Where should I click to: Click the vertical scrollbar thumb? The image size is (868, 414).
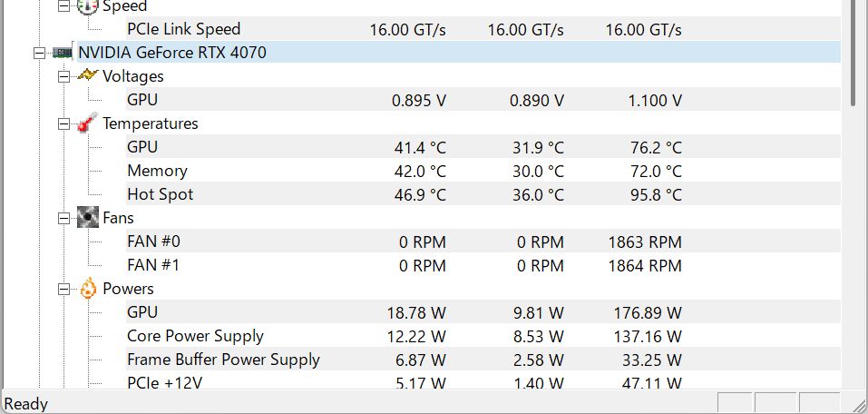(854, 53)
